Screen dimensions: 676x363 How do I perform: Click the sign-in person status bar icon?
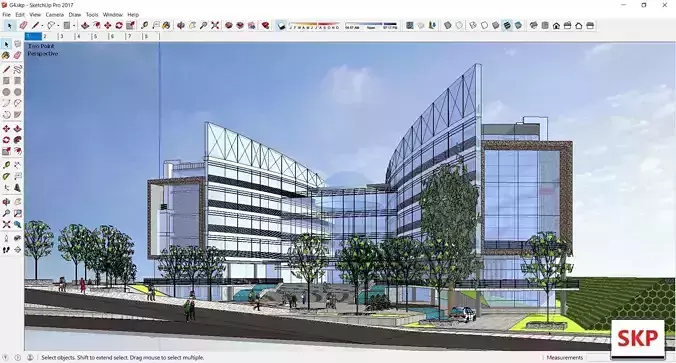[30, 357]
